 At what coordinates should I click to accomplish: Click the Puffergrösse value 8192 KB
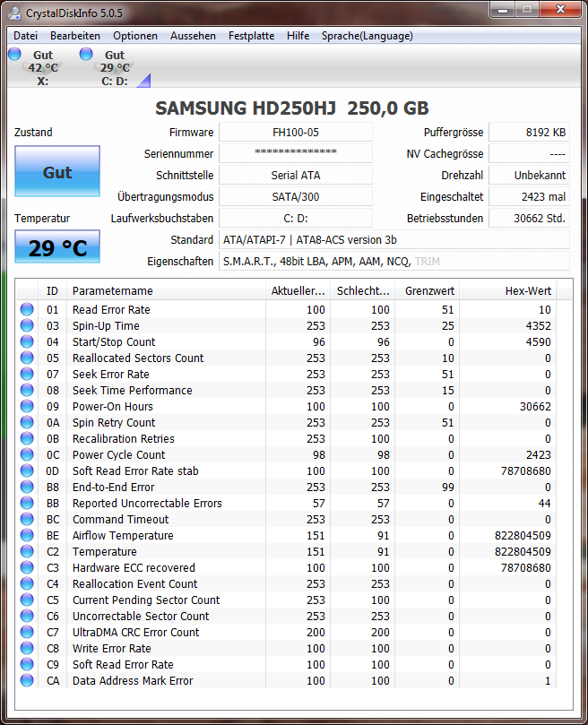coord(529,133)
